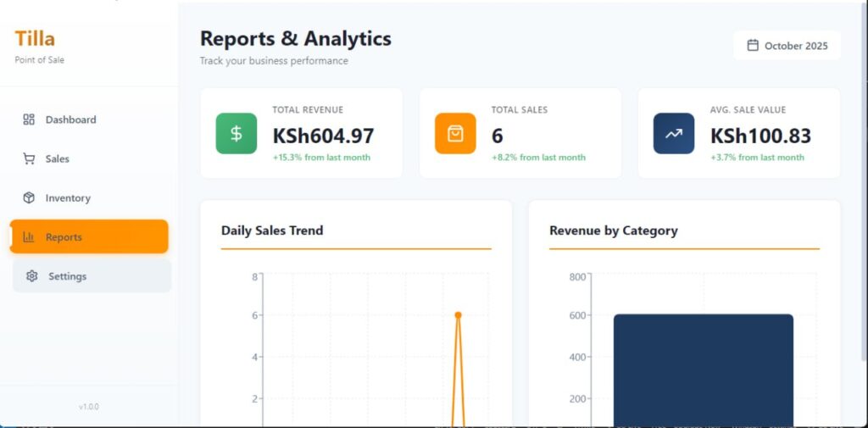
Task: Click the orange data point on sales chart
Action: point(458,315)
